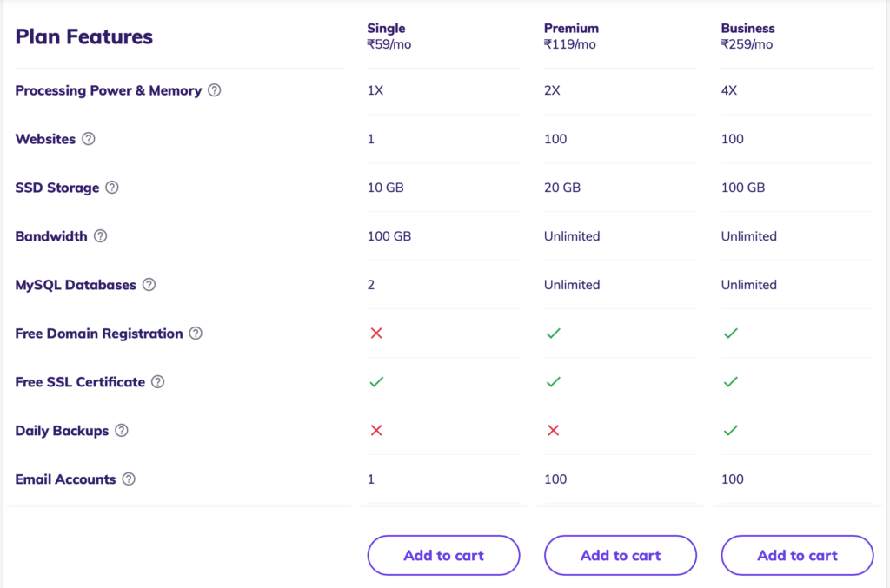Image resolution: width=890 pixels, height=588 pixels.
Task: Select the Premium ₹119/mo plan header
Action: [571, 36]
